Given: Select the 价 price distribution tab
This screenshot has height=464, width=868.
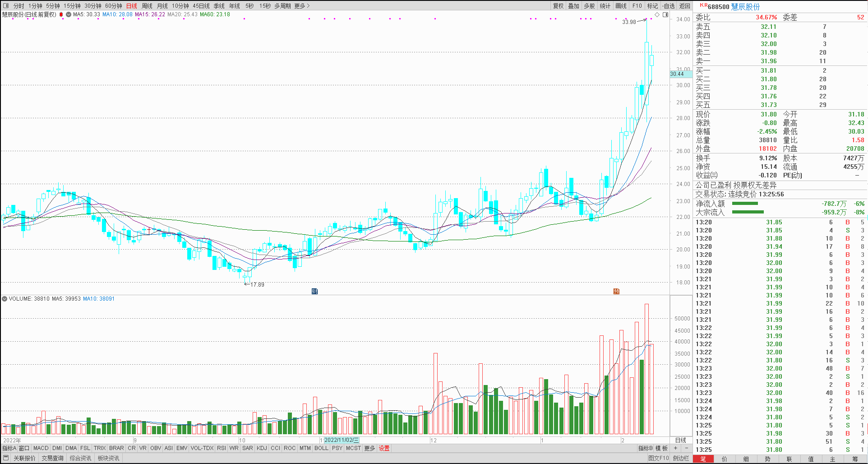Looking at the screenshot, I should coord(725,459).
